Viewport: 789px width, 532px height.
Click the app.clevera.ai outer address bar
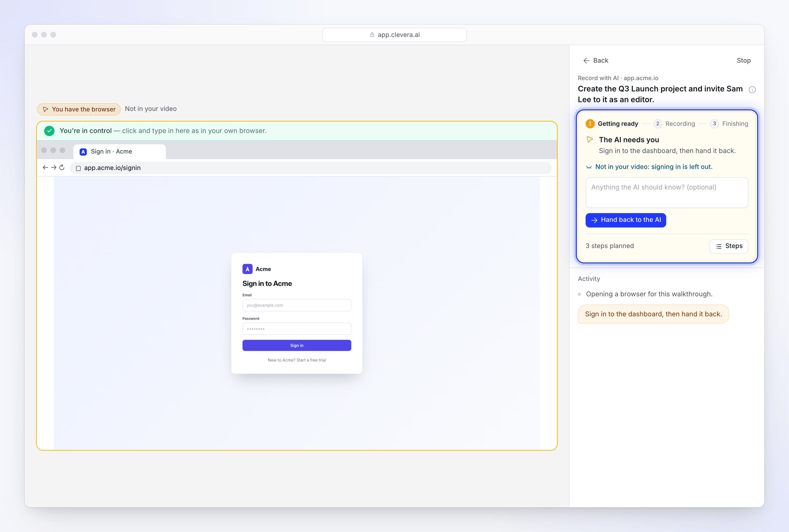pos(394,35)
